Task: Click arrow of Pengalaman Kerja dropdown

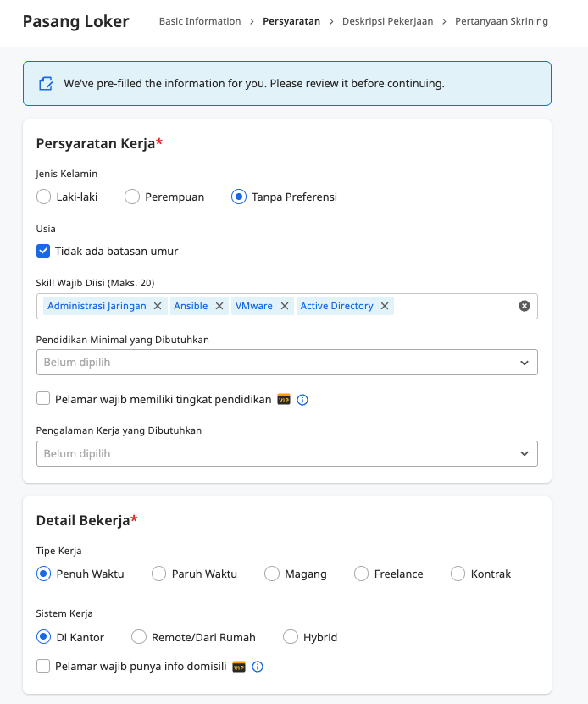Action: [x=524, y=453]
